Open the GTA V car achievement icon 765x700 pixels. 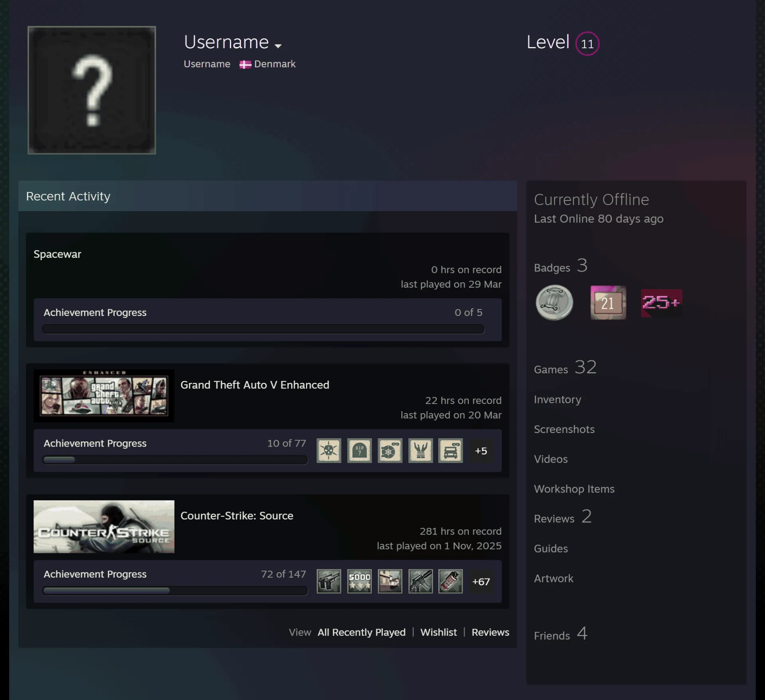(x=451, y=451)
